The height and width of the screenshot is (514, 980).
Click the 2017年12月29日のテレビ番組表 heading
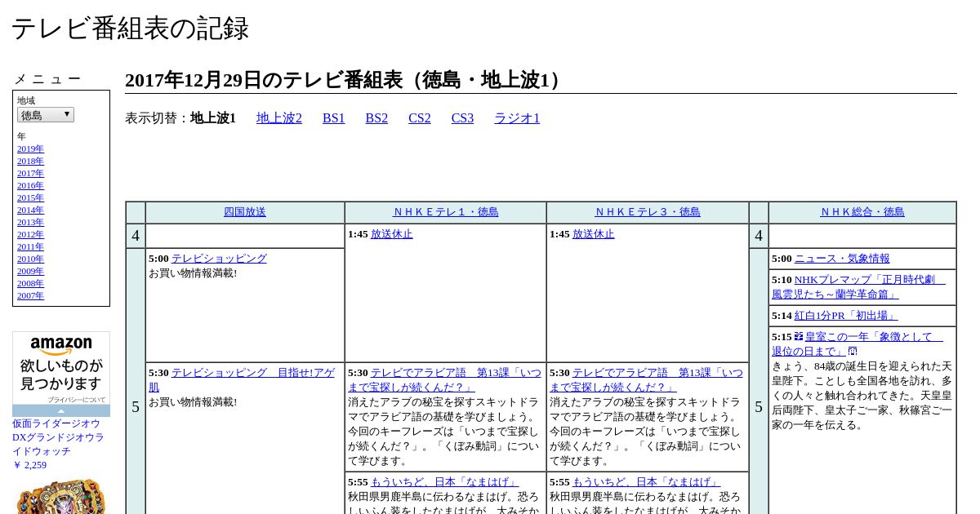(x=345, y=80)
